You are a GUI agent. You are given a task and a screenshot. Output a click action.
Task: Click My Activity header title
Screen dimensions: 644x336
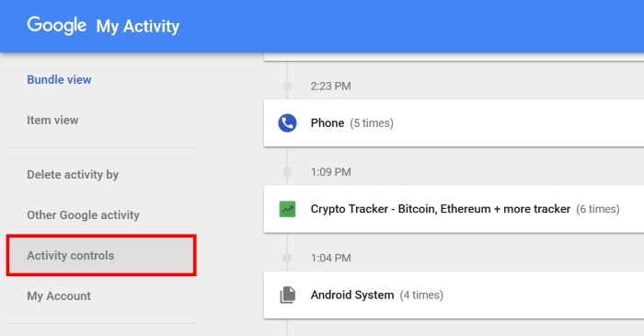pyautogui.click(x=138, y=27)
